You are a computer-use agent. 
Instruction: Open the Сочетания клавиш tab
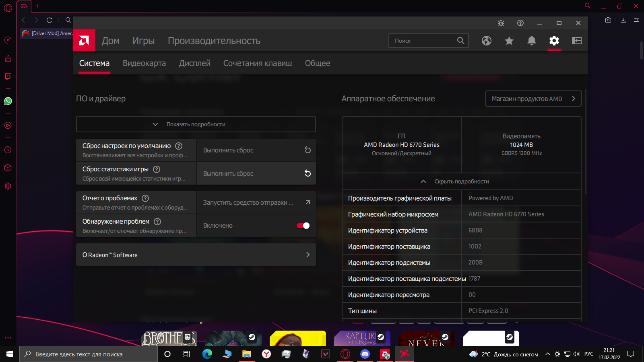(258, 63)
